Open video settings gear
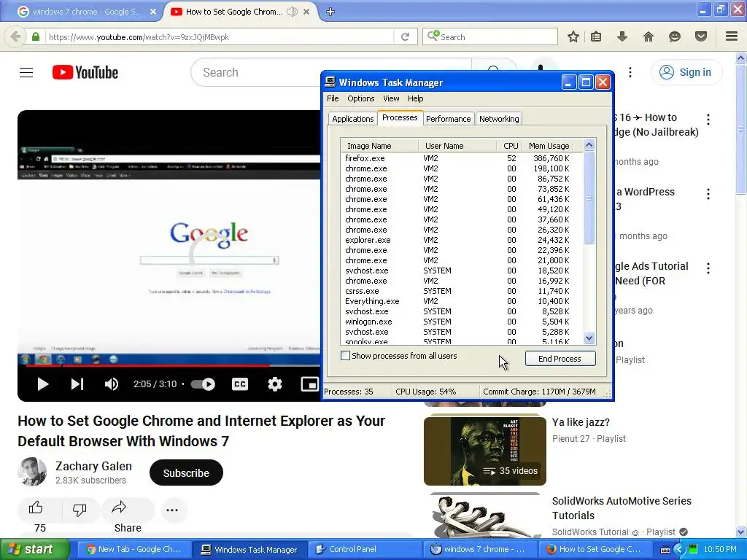The image size is (747, 560). tap(275, 384)
